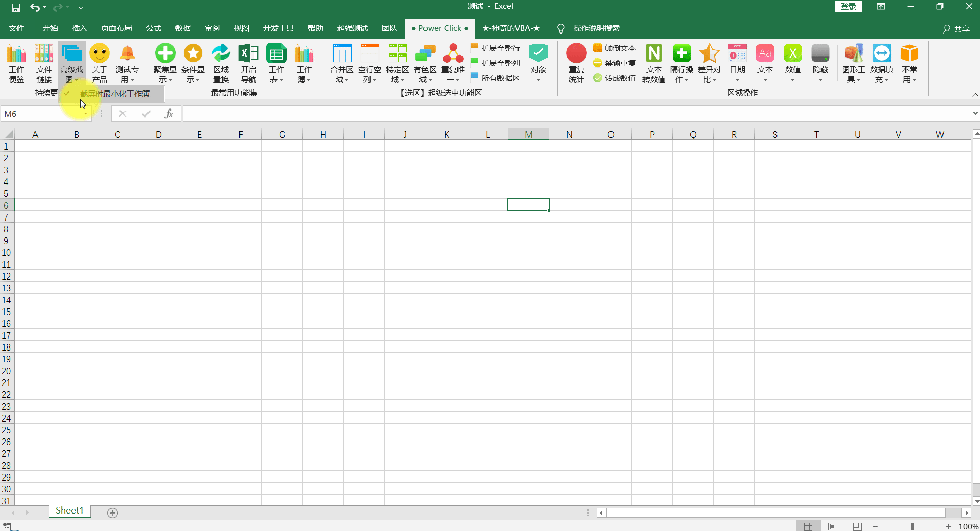Add a new sheet with plus icon
Viewport: 980px width, 531px height.
click(113, 512)
